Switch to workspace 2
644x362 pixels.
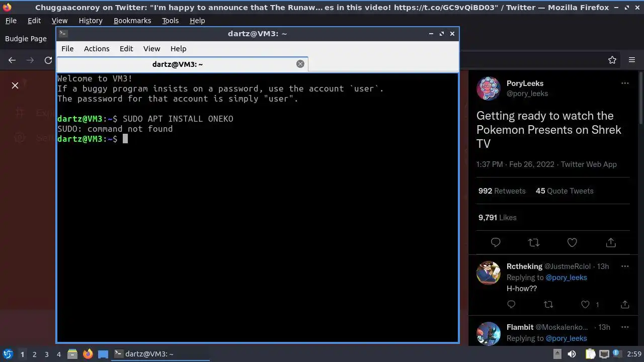[x=34, y=354]
